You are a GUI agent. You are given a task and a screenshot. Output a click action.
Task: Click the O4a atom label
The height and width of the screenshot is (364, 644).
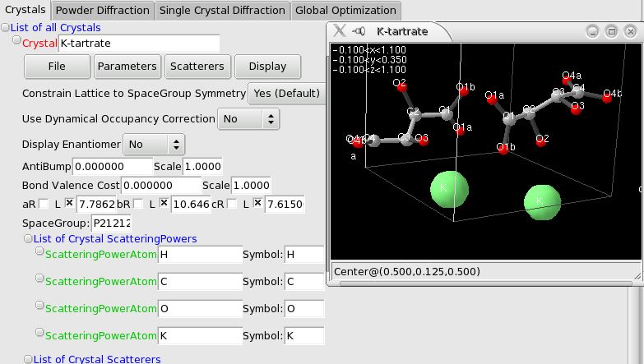pyautogui.click(x=572, y=76)
